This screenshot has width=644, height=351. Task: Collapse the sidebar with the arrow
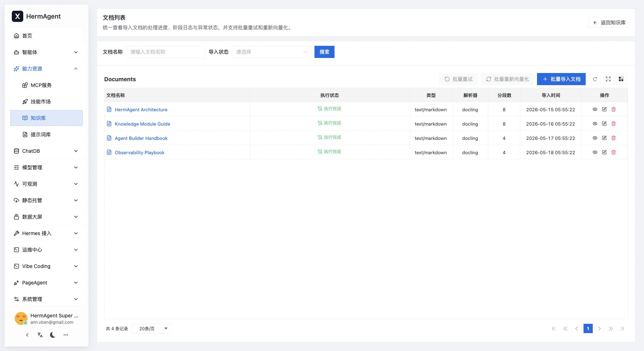(x=27, y=335)
